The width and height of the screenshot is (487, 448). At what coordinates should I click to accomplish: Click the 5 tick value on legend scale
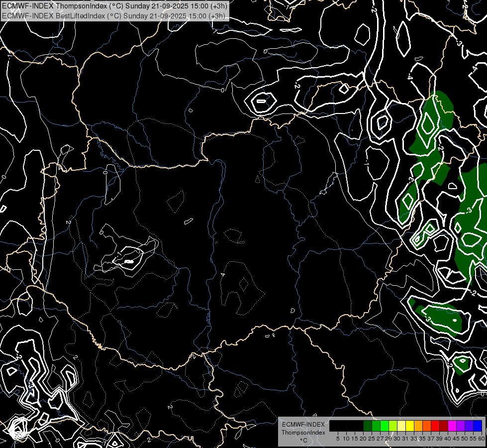(338, 439)
